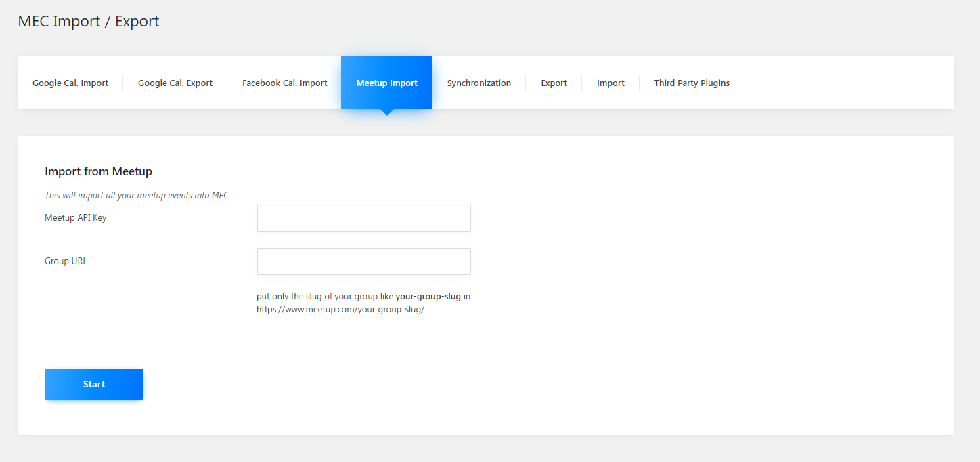
Task: Open the Google Cal. Import tab
Action: tap(70, 83)
